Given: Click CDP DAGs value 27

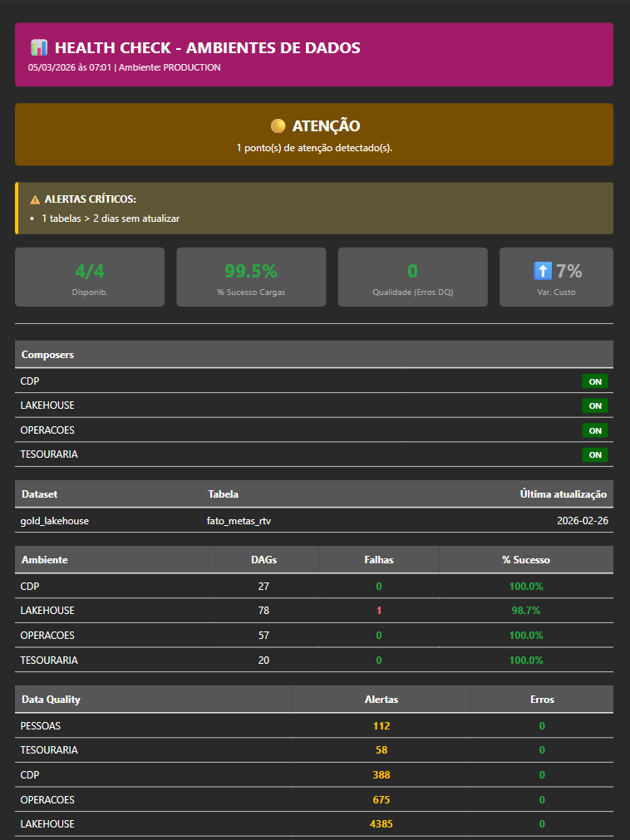Looking at the screenshot, I should pyautogui.click(x=263, y=586).
